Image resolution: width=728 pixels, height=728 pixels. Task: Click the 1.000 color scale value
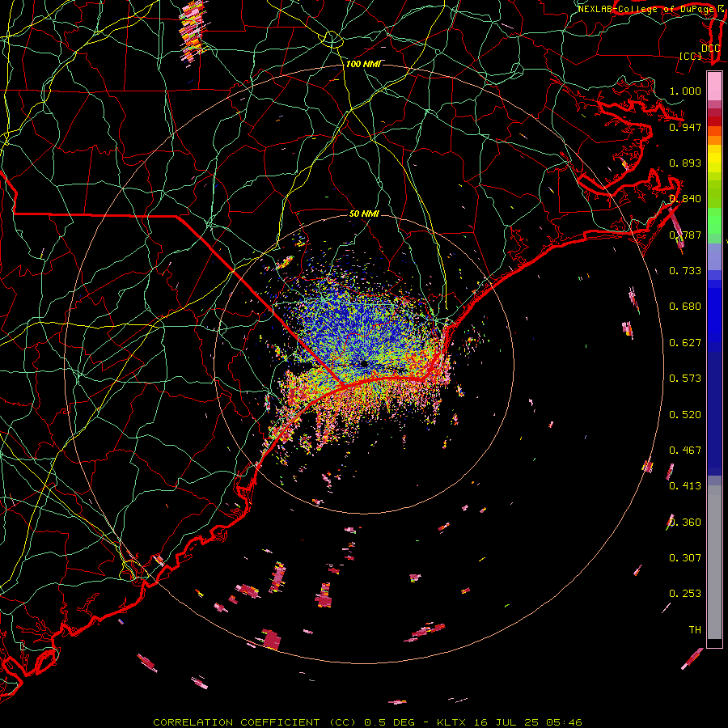tap(685, 91)
